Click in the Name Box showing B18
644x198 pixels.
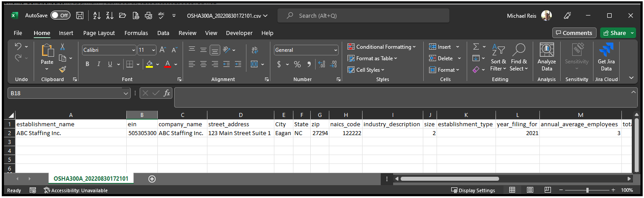[65, 93]
